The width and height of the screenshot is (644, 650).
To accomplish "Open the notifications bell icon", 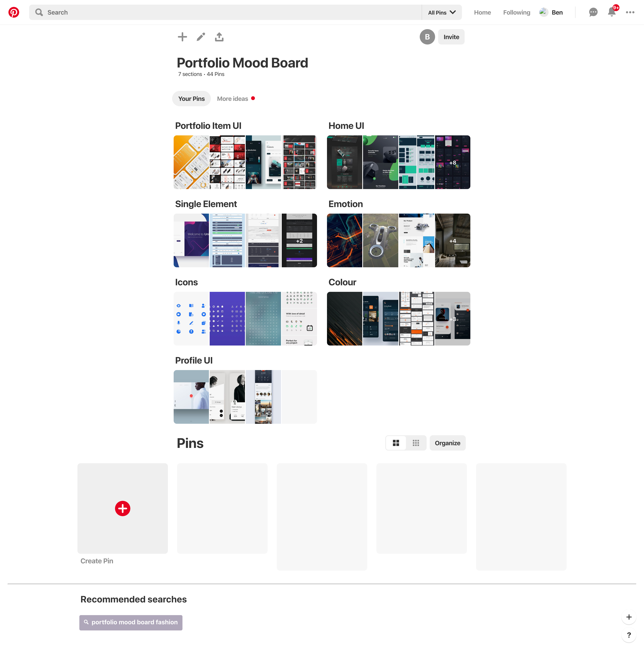I will 611,12.
